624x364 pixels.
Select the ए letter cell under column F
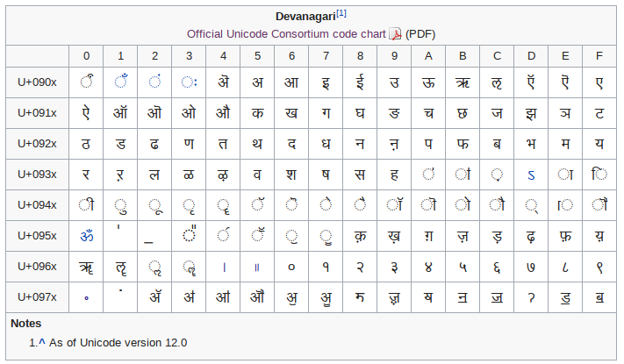click(x=599, y=82)
